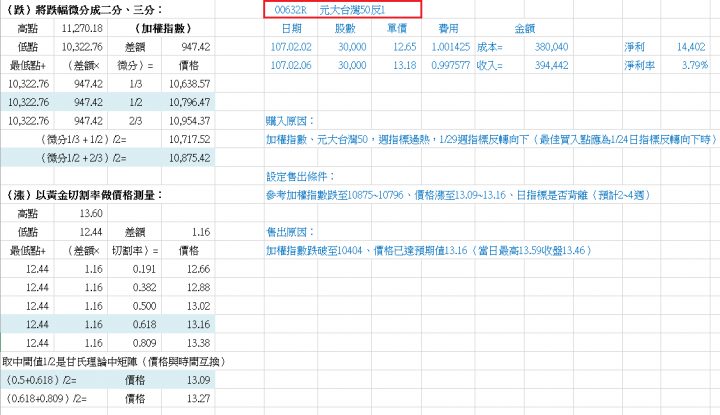
Task: Select the midpoint price 13.09
Action: (198, 380)
